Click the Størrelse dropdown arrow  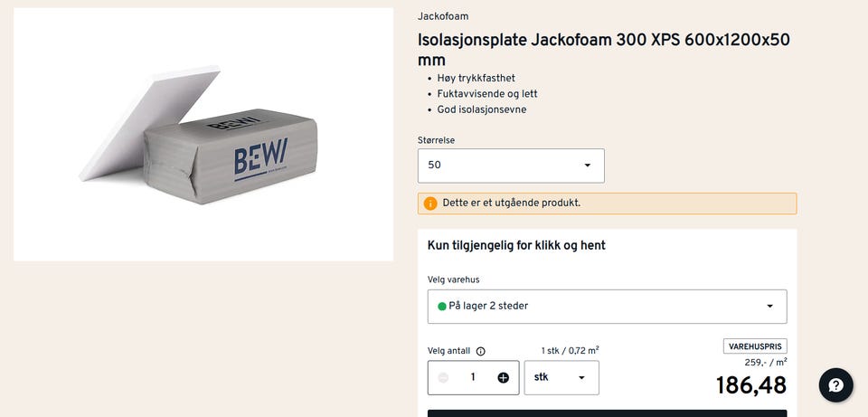pos(588,165)
